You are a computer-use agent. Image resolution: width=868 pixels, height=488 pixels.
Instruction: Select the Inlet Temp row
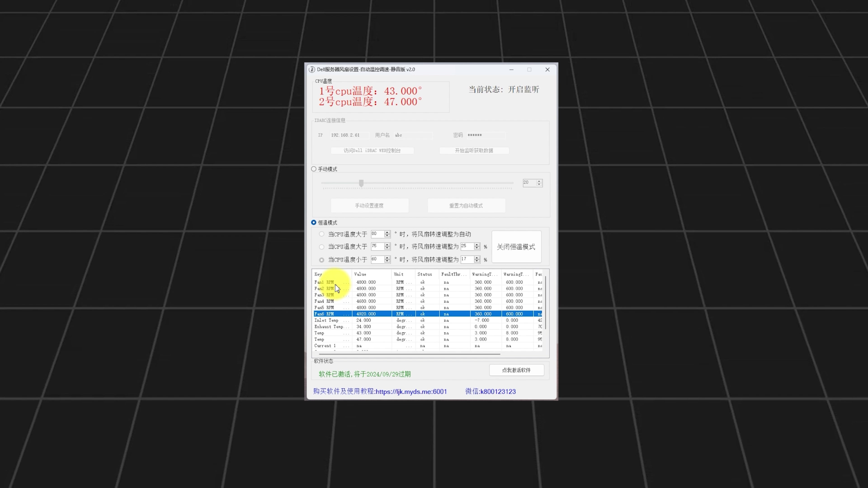point(428,320)
